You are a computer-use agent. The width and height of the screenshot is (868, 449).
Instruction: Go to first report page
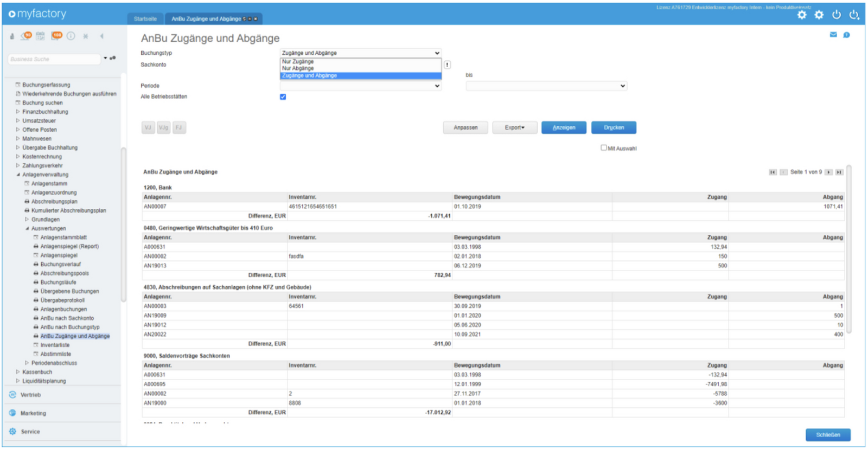tap(773, 172)
